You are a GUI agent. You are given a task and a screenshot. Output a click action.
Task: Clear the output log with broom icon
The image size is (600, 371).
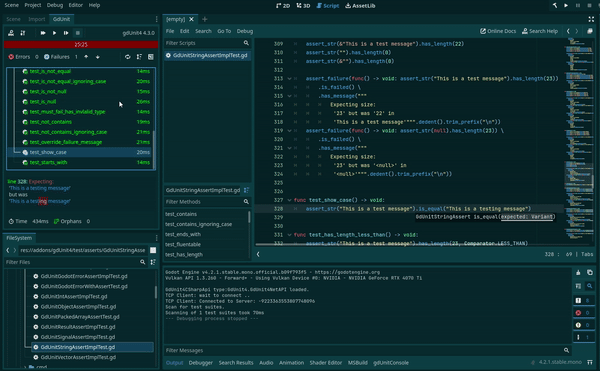578,272
